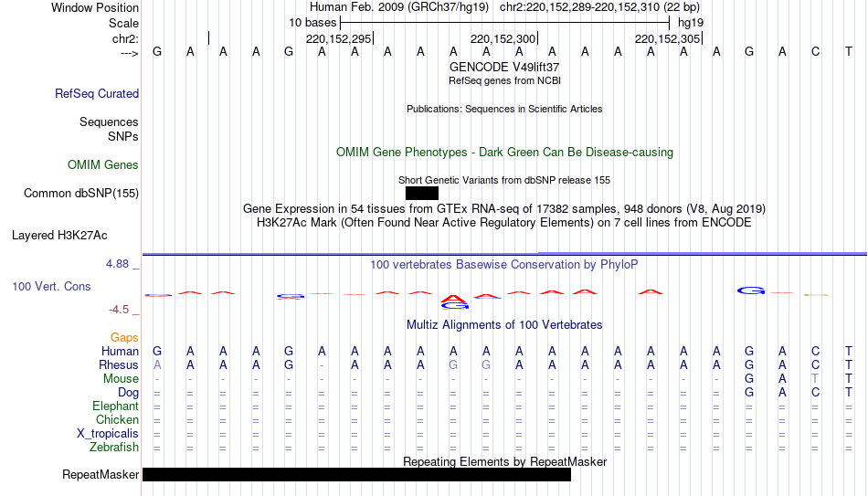Click the Scale label
This screenshot has height=496, width=868.
click(x=124, y=23)
